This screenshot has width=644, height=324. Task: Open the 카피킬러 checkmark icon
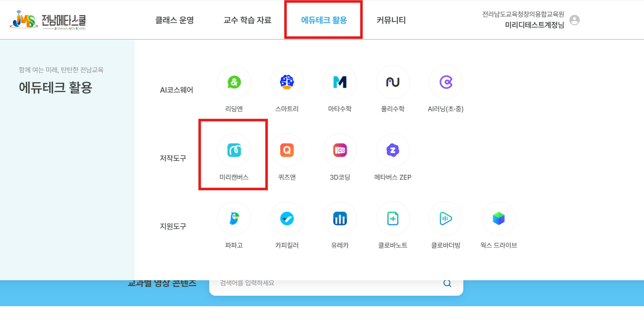(287, 219)
